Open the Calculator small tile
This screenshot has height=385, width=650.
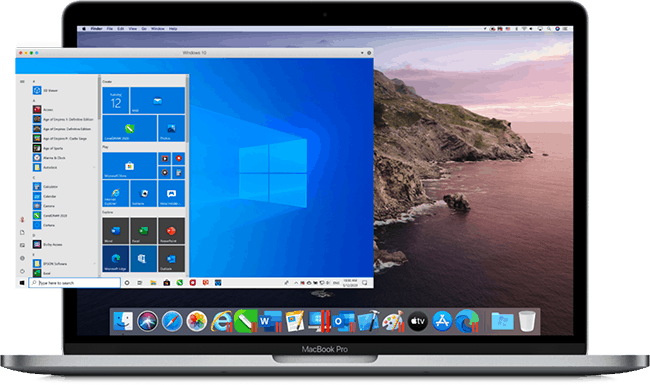pos(179,172)
